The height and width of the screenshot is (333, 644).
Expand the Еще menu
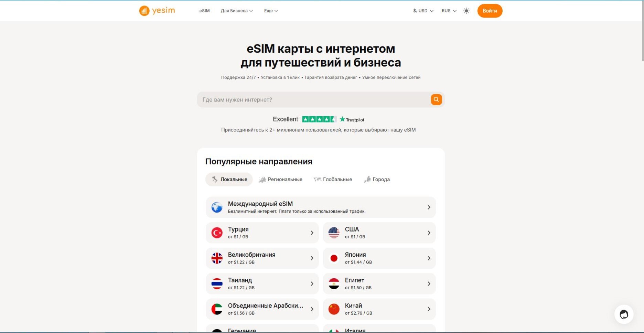coord(271,11)
